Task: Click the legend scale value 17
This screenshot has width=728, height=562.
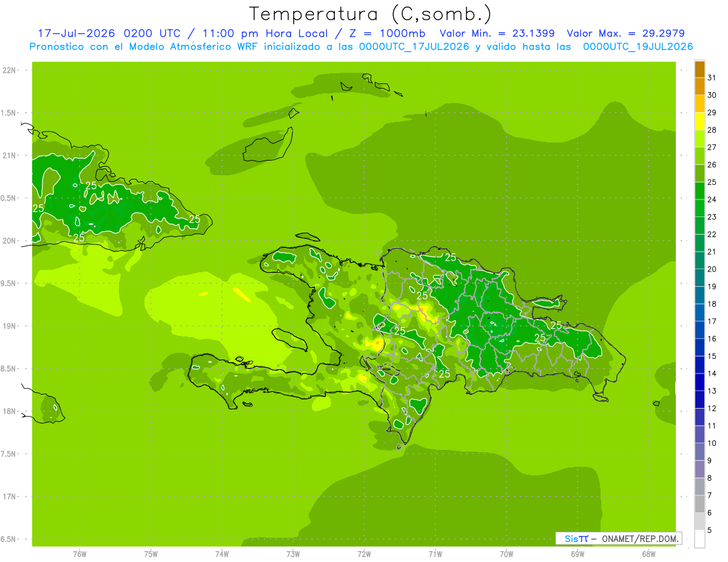Action: (x=712, y=321)
